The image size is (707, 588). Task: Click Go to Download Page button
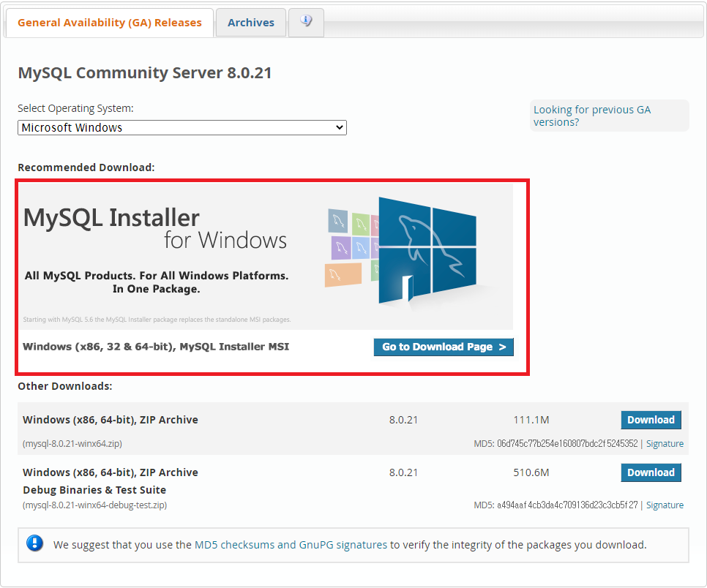(x=444, y=347)
